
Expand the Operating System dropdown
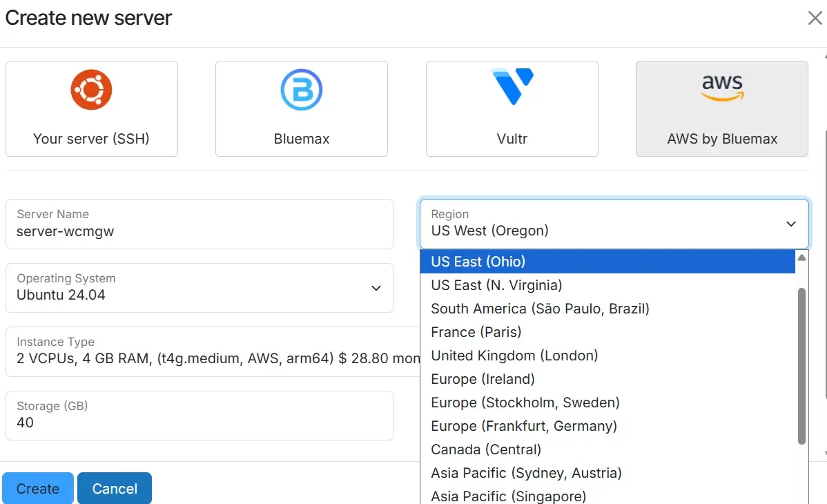pos(376,288)
